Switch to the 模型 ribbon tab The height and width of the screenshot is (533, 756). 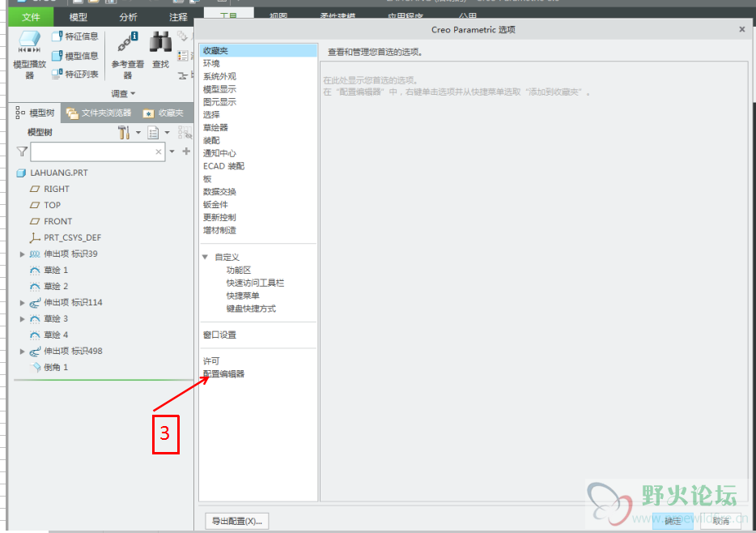78,17
